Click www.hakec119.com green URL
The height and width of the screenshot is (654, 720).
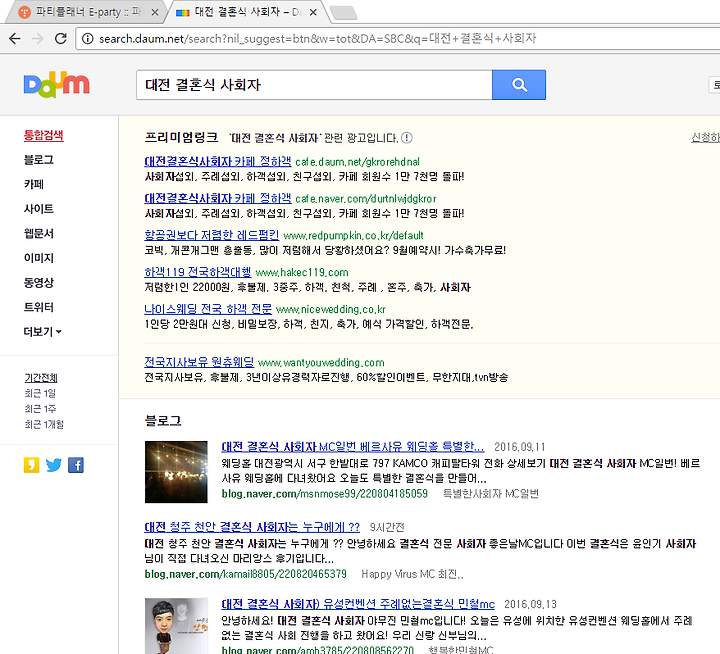[302, 273]
